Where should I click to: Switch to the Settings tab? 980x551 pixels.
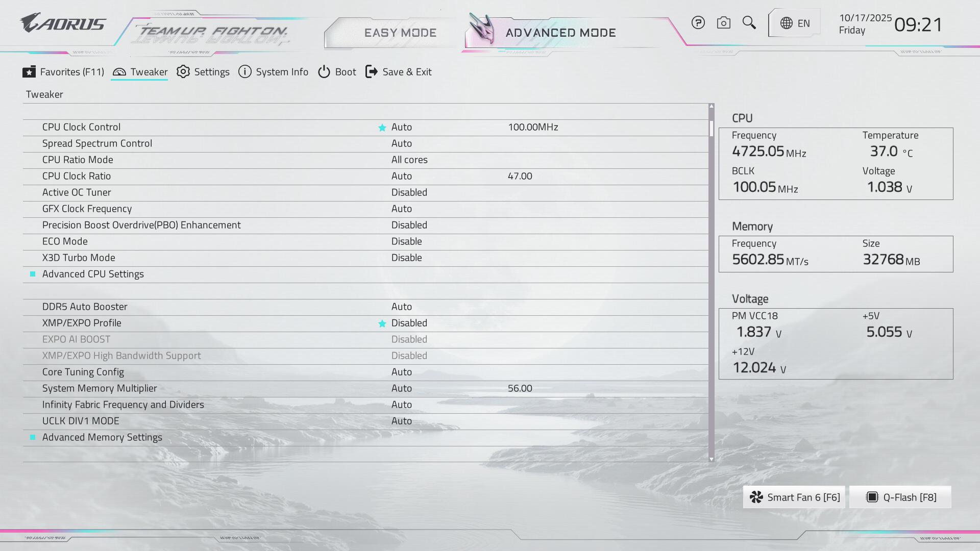(203, 72)
